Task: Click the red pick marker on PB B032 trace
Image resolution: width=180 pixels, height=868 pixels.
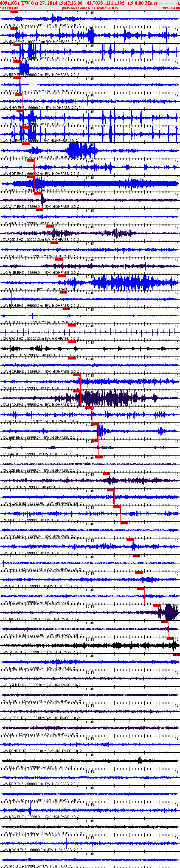Action: coord(77,374)
